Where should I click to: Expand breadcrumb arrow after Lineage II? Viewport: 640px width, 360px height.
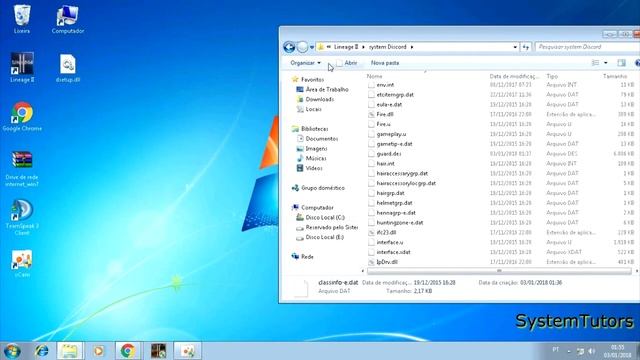point(363,47)
